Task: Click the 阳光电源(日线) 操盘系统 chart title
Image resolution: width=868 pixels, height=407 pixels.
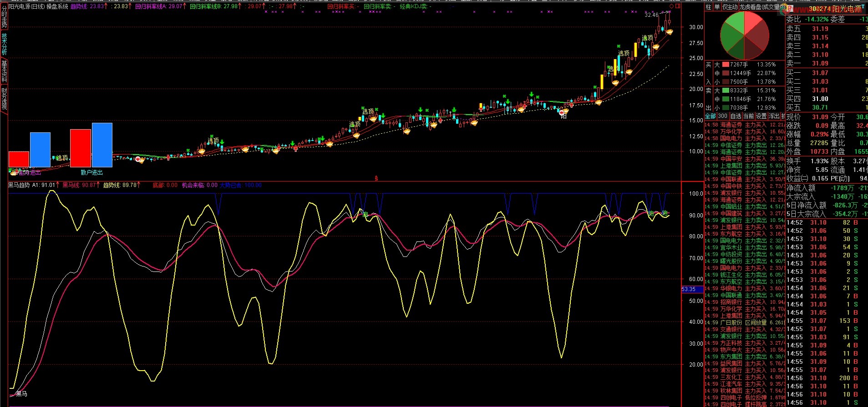Action: click(x=38, y=6)
